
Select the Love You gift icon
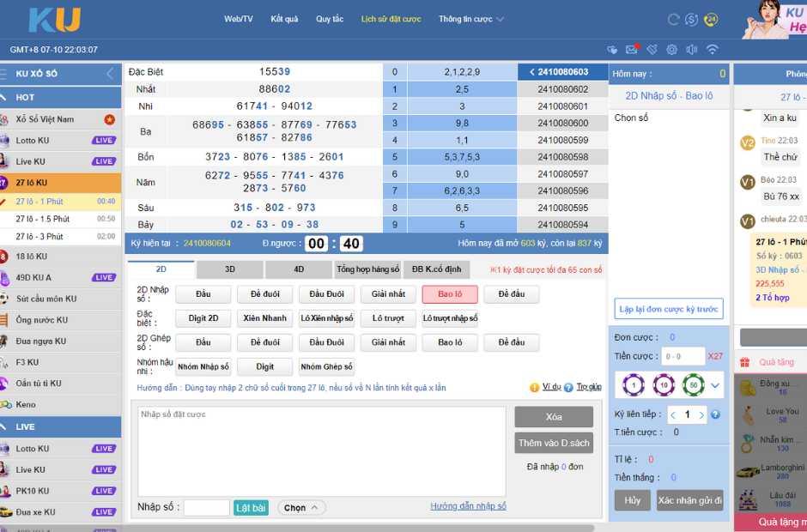point(747,415)
